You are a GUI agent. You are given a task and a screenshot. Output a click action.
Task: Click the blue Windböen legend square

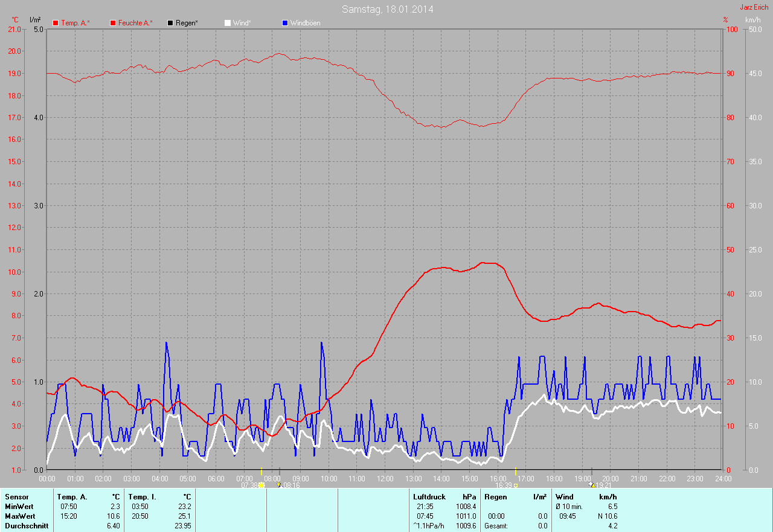coord(285,23)
